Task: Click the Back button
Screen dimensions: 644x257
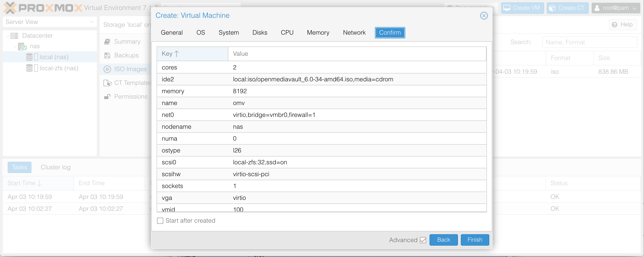Action: coord(443,240)
